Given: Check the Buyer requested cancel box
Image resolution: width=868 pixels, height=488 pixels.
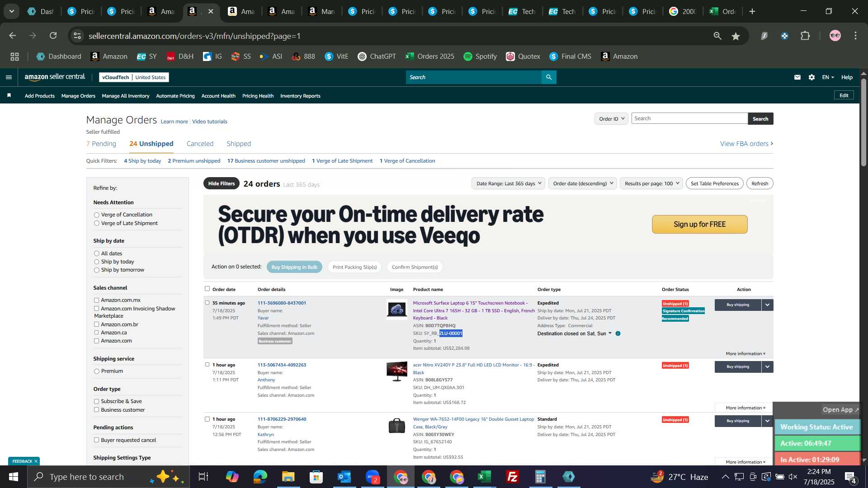Looking at the screenshot, I should tap(96, 441).
